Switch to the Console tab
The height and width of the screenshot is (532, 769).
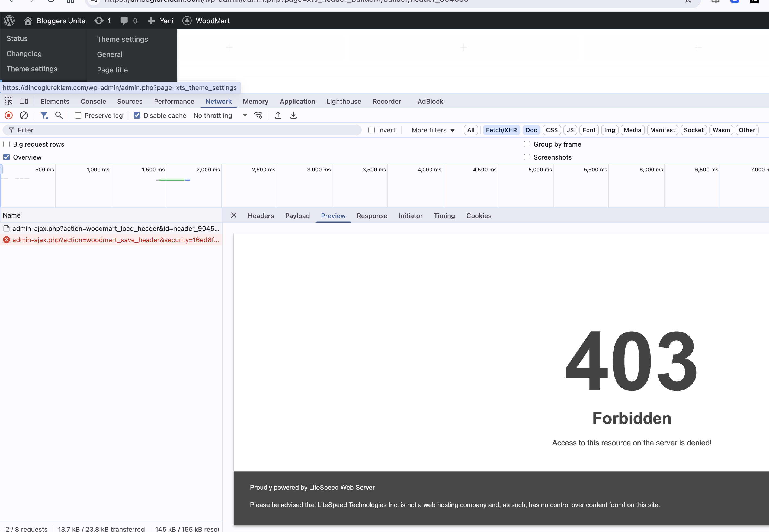pos(93,101)
